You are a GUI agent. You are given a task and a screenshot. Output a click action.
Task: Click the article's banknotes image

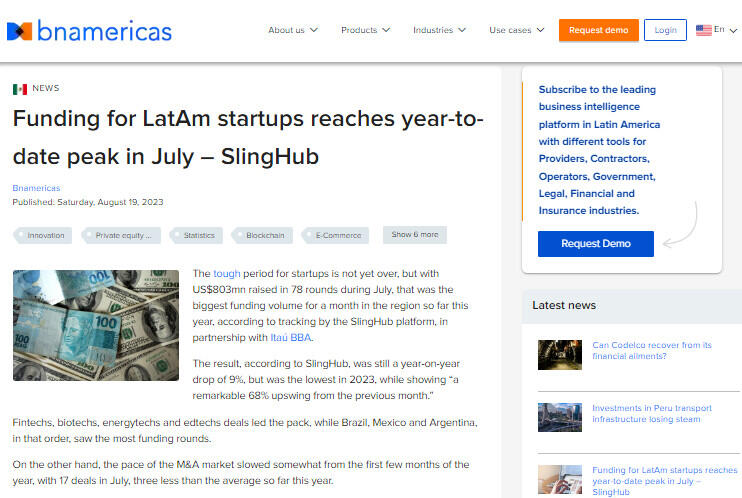(96, 325)
